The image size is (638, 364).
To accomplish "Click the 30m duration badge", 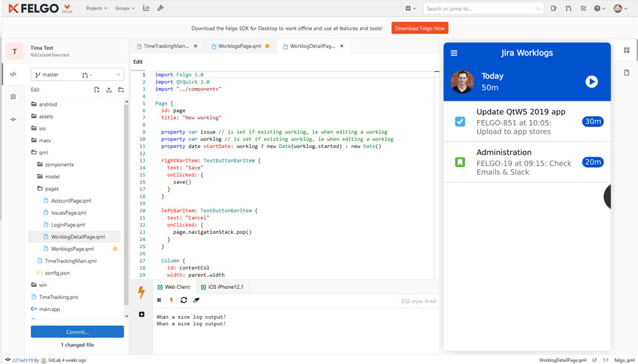I will (x=593, y=122).
